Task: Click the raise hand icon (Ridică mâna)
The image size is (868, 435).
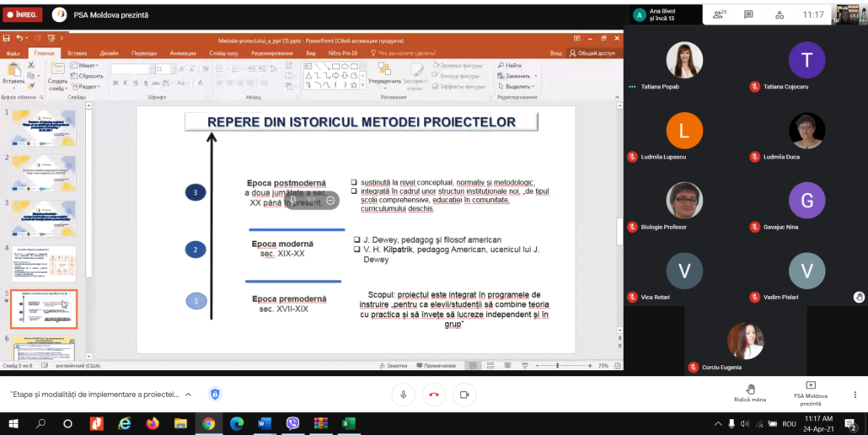Action: point(749,389)
